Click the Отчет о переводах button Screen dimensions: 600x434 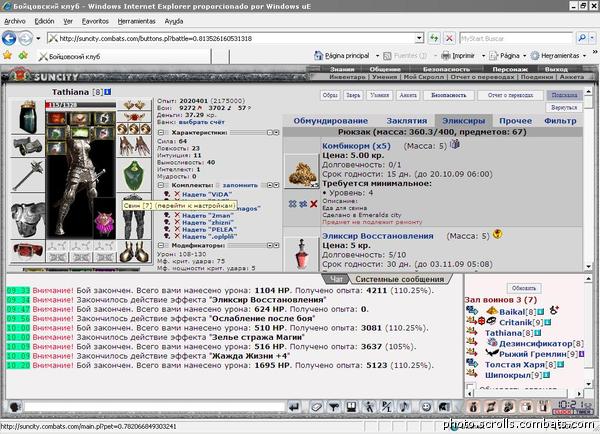point(510,95)
